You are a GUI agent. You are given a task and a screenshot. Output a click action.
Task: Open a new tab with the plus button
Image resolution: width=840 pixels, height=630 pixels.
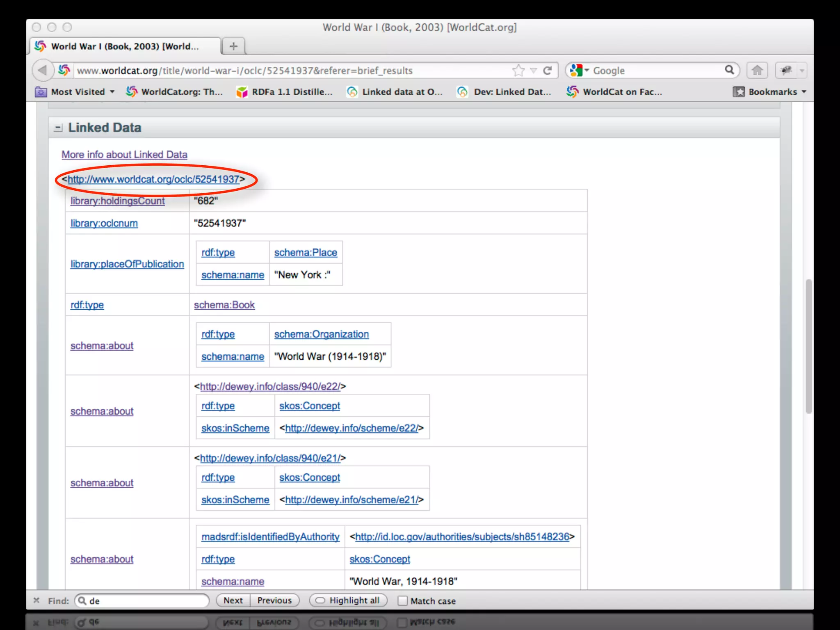point(233,46)
